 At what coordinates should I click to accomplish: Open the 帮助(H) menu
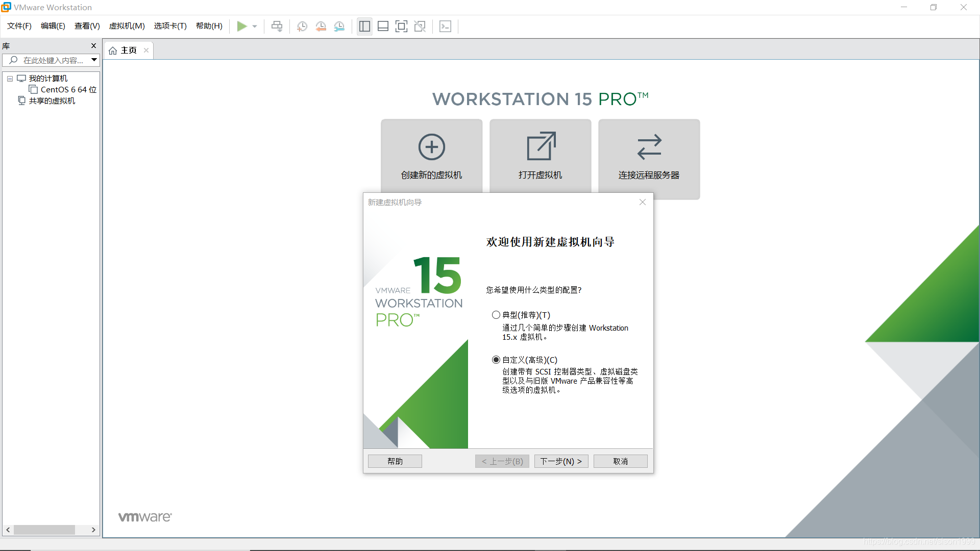coord(209,26)
